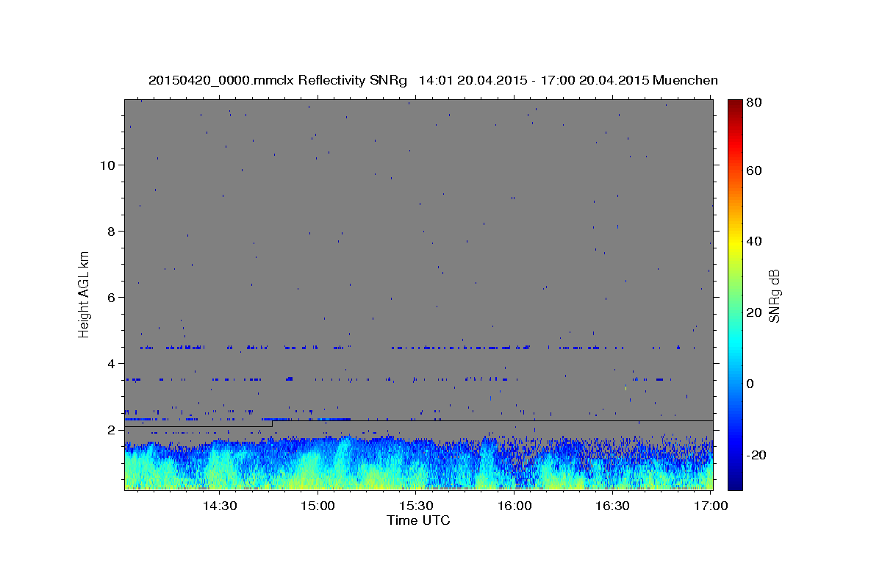Click the 14:30 time tick label

pyautogui.click(x=220, y=506)
